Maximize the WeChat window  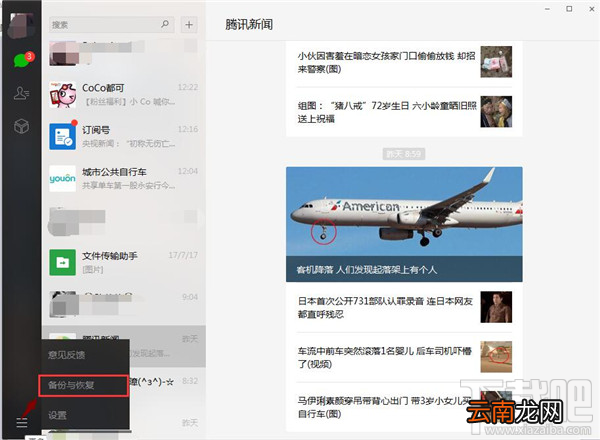click(x=569, y=9)
